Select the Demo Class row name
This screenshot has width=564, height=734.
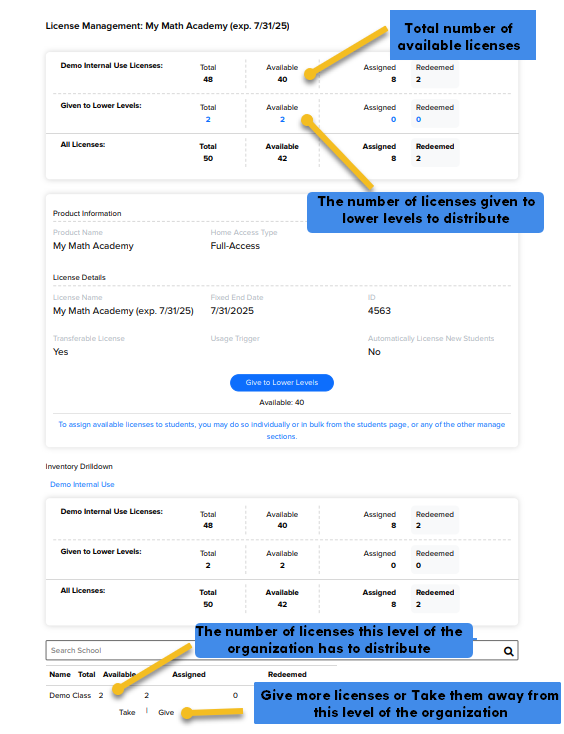(70, 695)
